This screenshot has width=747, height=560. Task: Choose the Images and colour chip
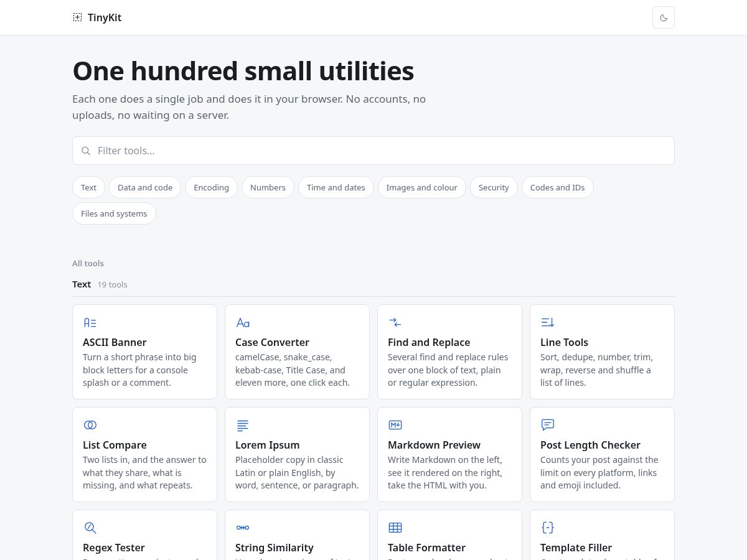pyautogui.click(x=421, y=187)
